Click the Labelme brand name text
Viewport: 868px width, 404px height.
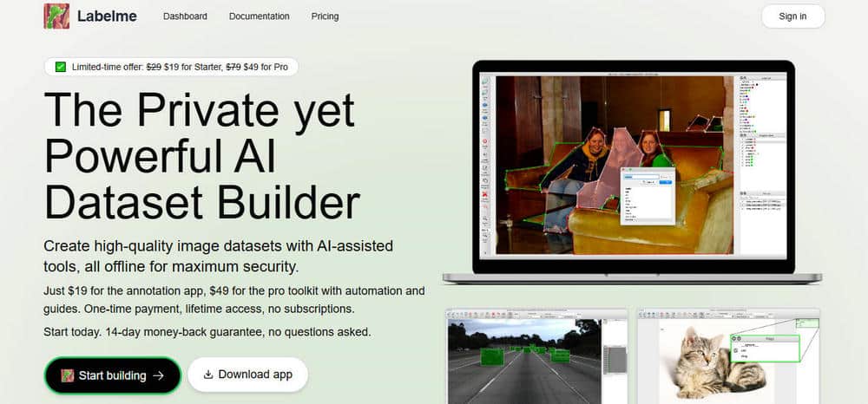(x=107, y=16)
